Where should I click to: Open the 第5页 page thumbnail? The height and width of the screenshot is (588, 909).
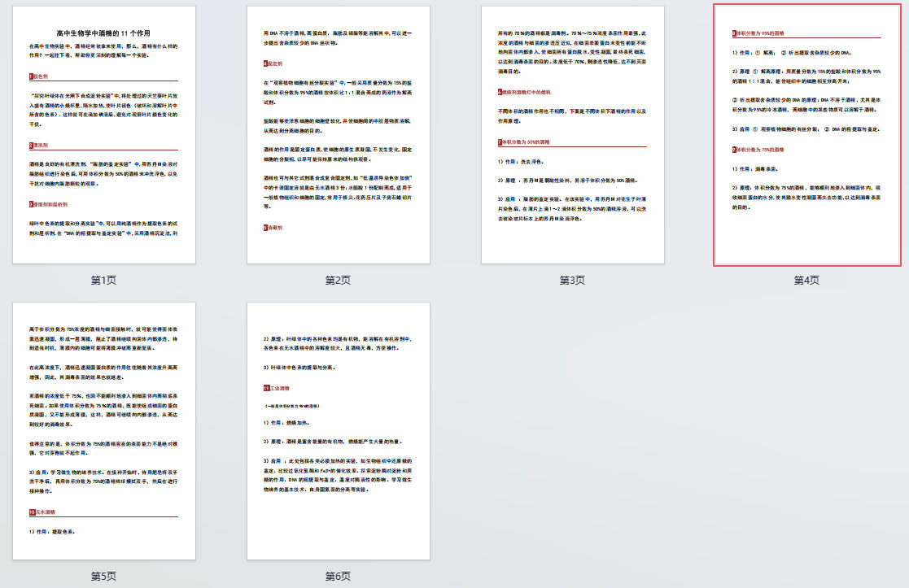pyautogui.click(x=103, y=430)
